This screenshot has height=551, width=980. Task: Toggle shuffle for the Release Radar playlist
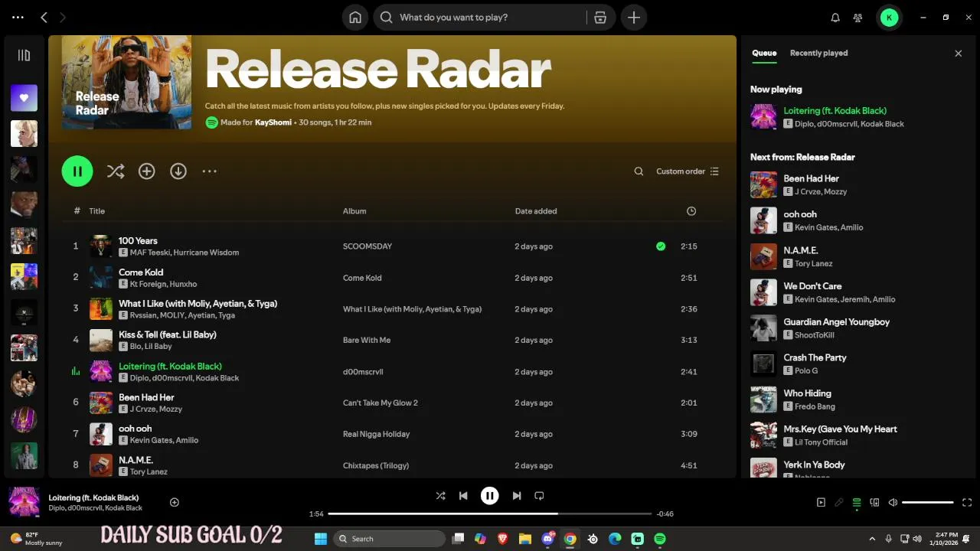click(116, 171)
